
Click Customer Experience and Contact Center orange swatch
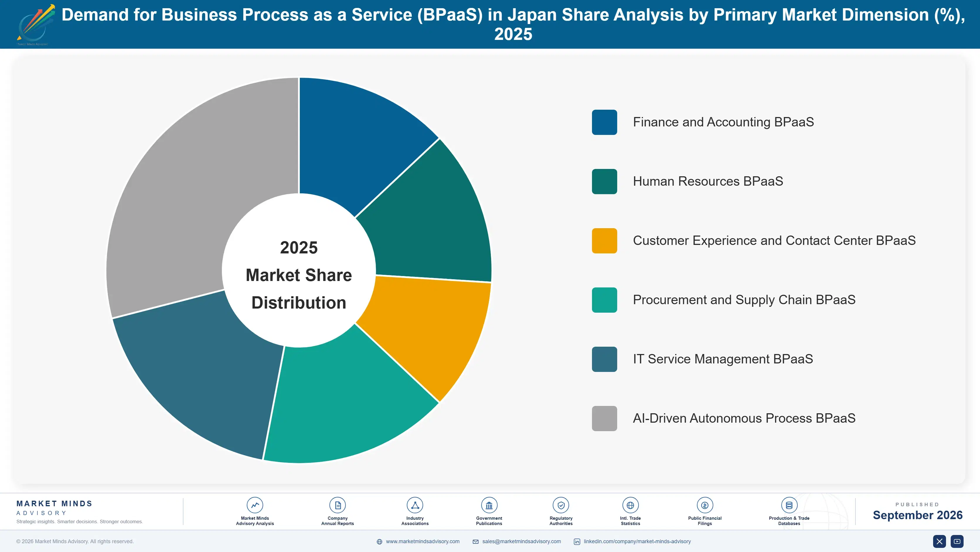coord(604,241)
